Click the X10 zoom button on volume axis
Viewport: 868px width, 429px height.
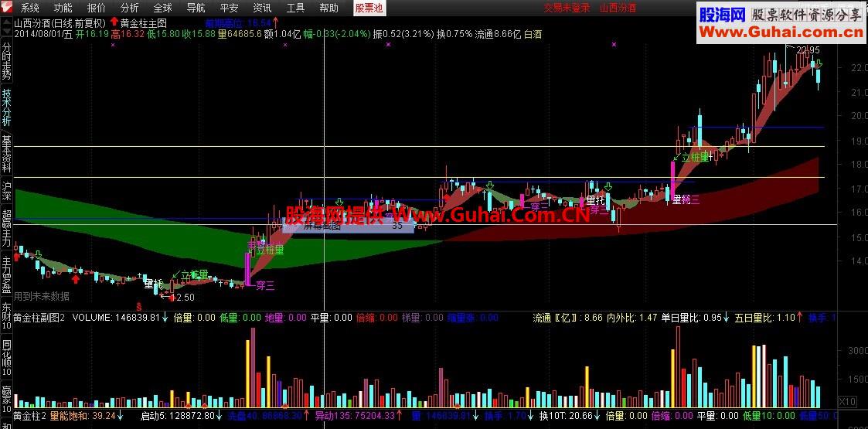click(848, 401)
